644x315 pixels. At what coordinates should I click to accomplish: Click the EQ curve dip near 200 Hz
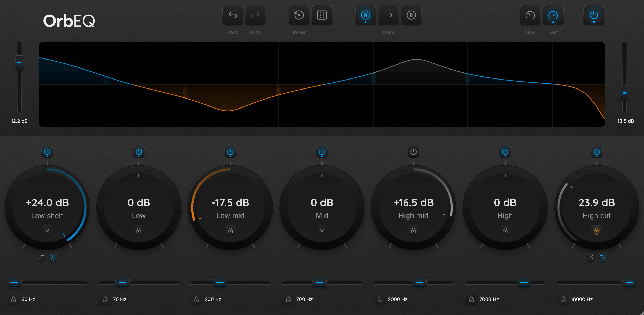point(228,110)
